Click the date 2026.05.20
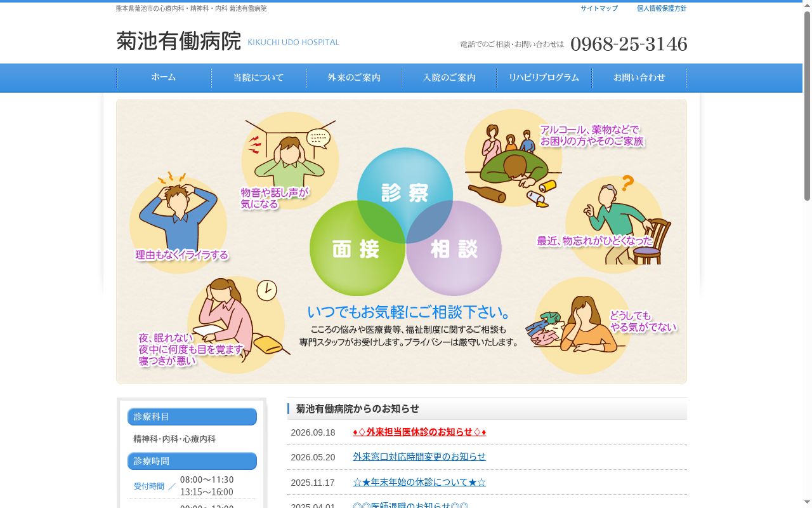Screen dimensions: 812x508 pyautogui.click(x=313, y=457)
